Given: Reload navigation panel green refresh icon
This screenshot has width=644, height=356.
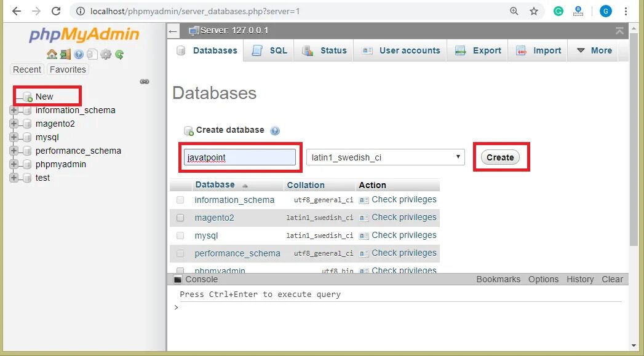Looking at the screenshot, I should point(119,54).
